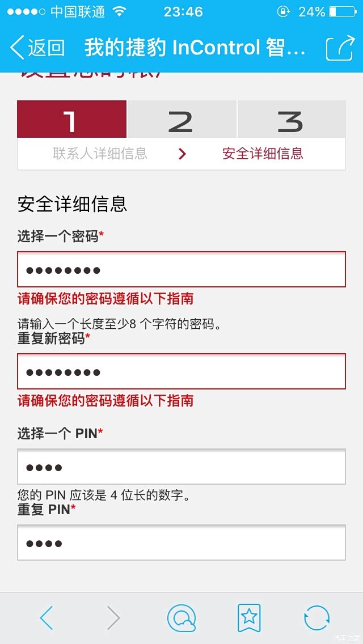Tap the bookmark star icon in bottom toolbar
The image size is (363, 644).
click(x=249, y=617)
